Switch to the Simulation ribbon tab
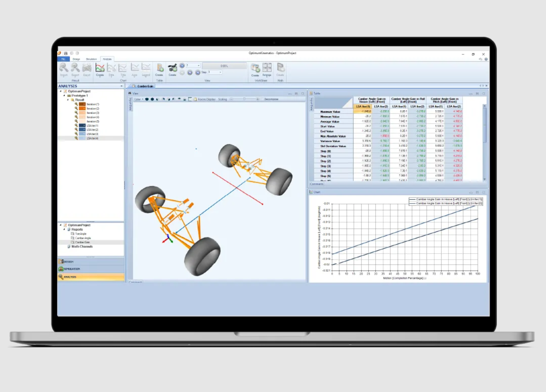The height and width of the screenshot is (392, 546). pyautogui.click(x=91, y=59)
